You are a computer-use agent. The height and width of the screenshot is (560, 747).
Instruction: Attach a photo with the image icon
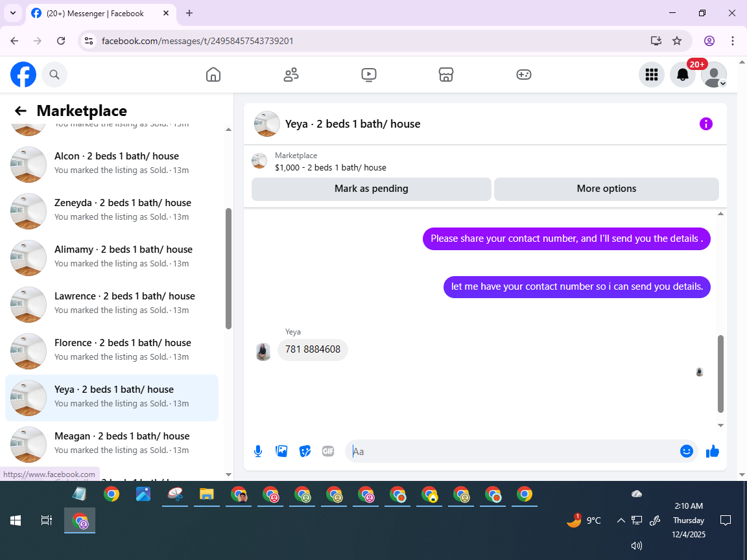pyautogui.click(x=281, y=451)
